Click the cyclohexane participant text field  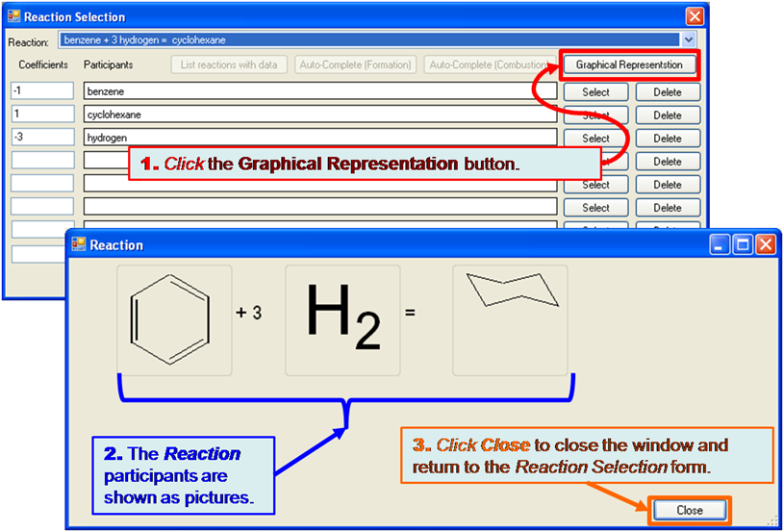319,114
